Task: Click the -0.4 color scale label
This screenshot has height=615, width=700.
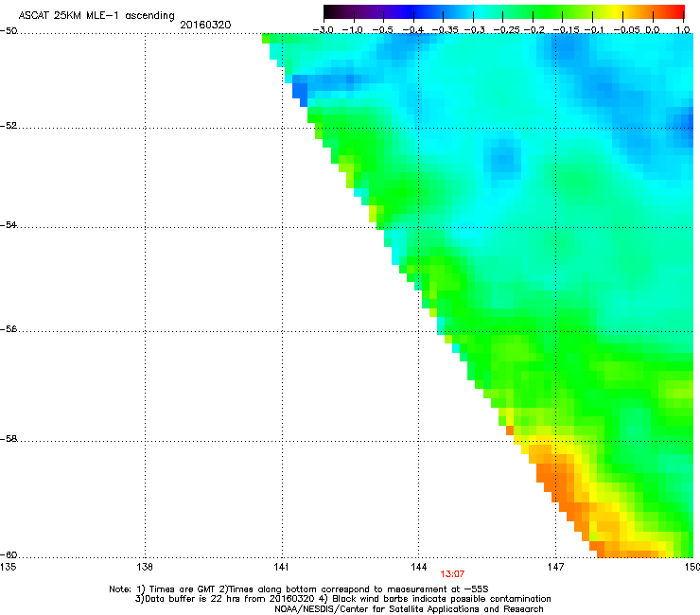Action: [412, 30]
